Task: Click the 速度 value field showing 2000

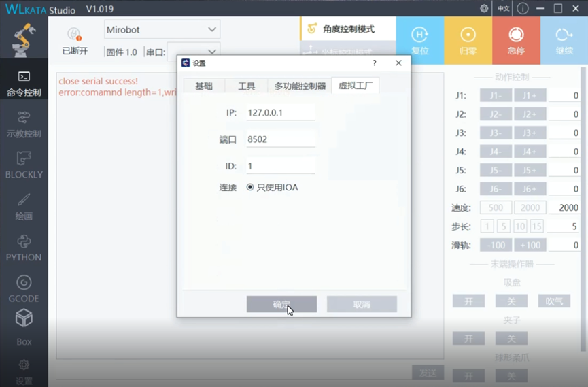Action: pos(564,207)
